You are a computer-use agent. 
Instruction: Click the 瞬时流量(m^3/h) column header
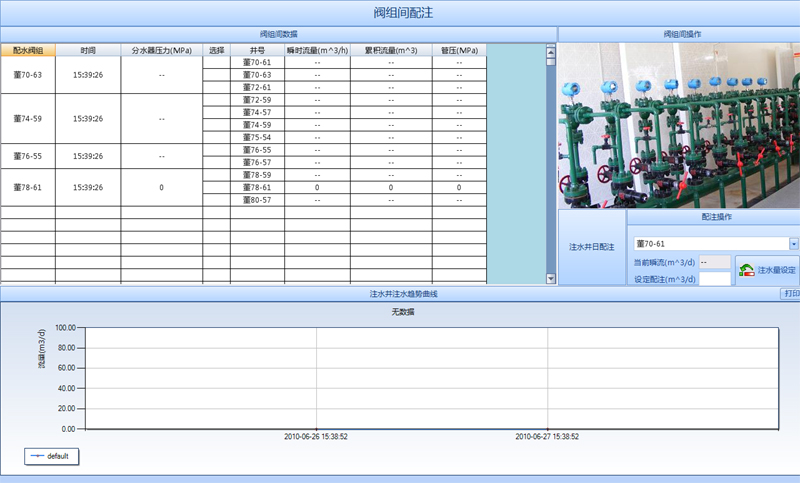click(317, 49)
